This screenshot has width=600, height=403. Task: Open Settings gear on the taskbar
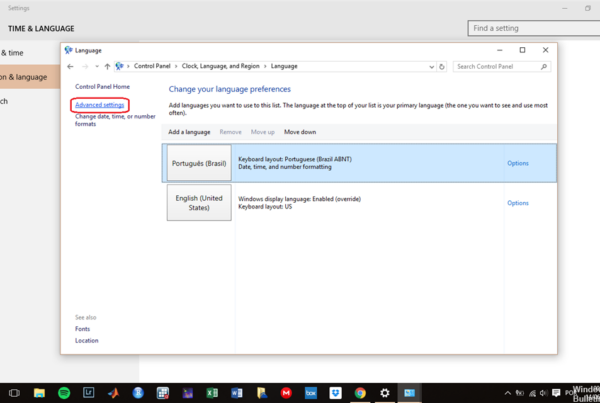click(x=385, y=393)
